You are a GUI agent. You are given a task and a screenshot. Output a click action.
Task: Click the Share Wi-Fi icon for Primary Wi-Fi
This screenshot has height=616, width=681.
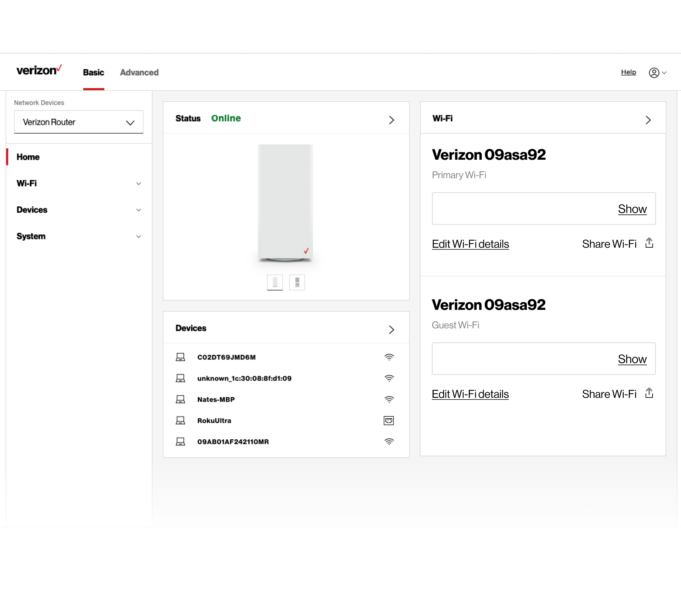click(x=649, y=243)
